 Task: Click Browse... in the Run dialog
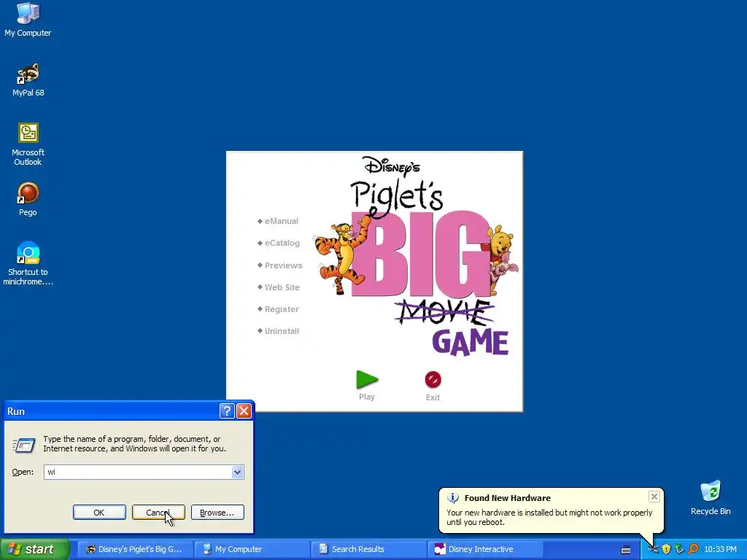coord(217,513)
